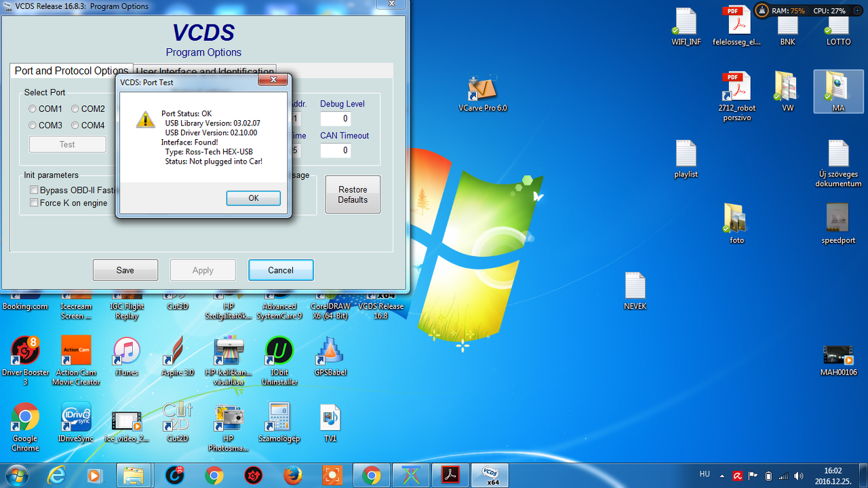Viewport: 868px width, 488px height.
Task: Select the NEVEK text file
Action: coord(635,291)
